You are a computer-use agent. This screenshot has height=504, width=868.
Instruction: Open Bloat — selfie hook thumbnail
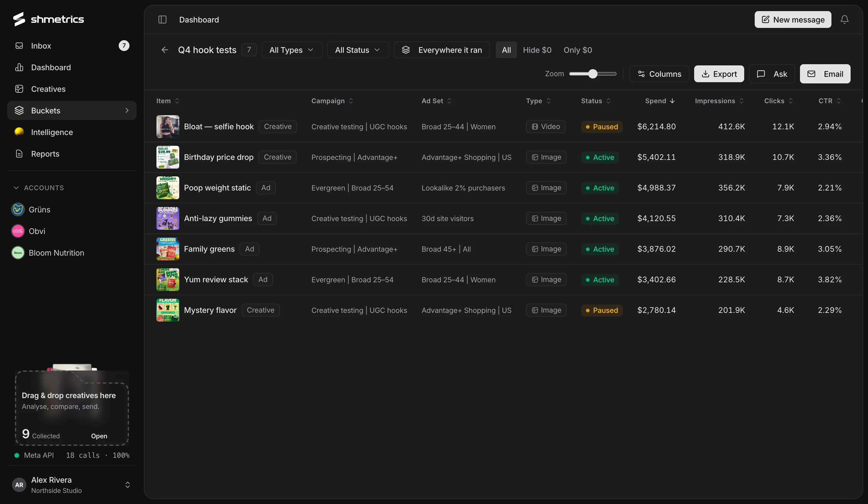tap(168, 127)
